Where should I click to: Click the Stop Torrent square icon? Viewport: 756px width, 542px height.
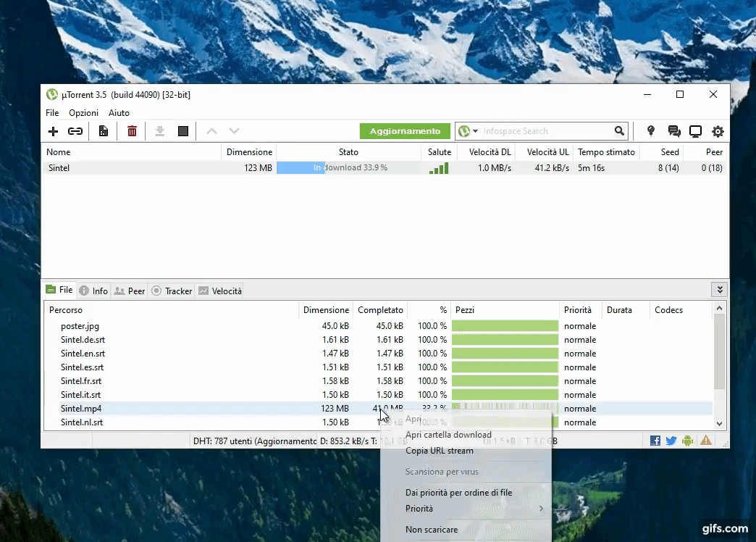point(183,131)
